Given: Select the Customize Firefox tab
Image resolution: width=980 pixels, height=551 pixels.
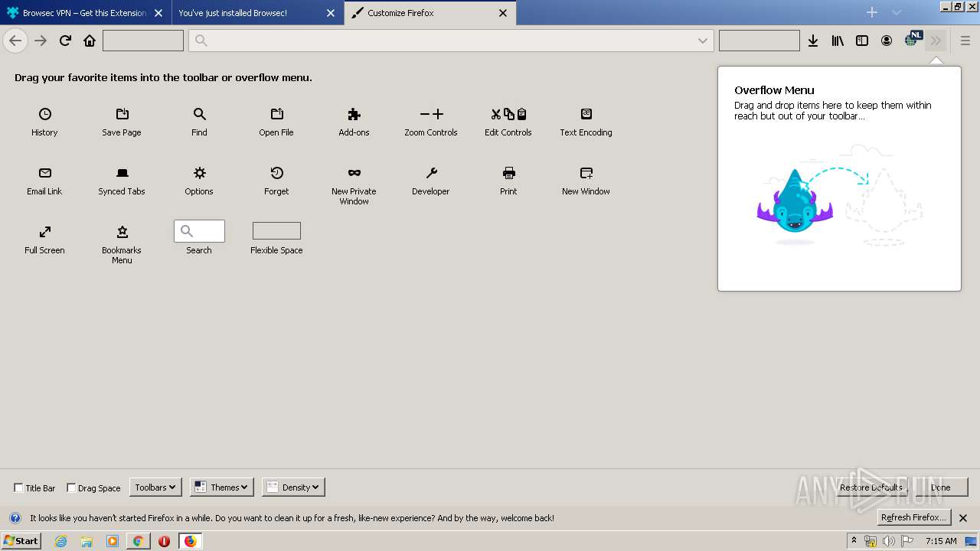Looking at the screenshot, I should 430,13.
